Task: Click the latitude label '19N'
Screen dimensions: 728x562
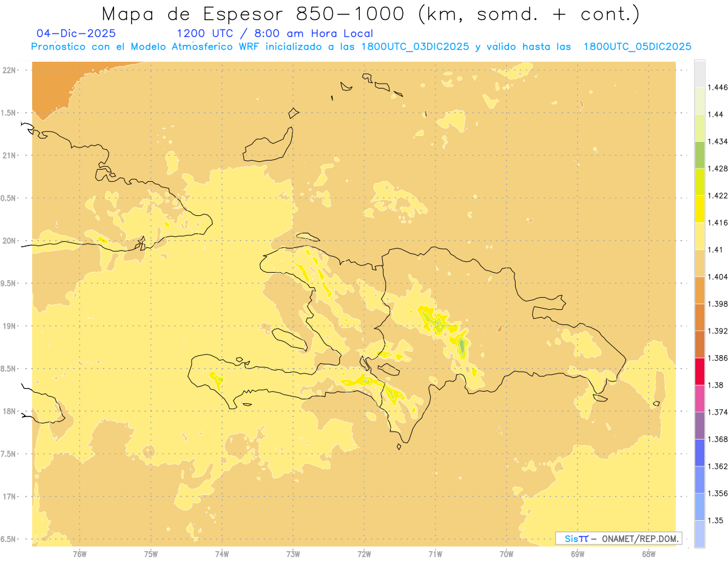Action: 9,326
